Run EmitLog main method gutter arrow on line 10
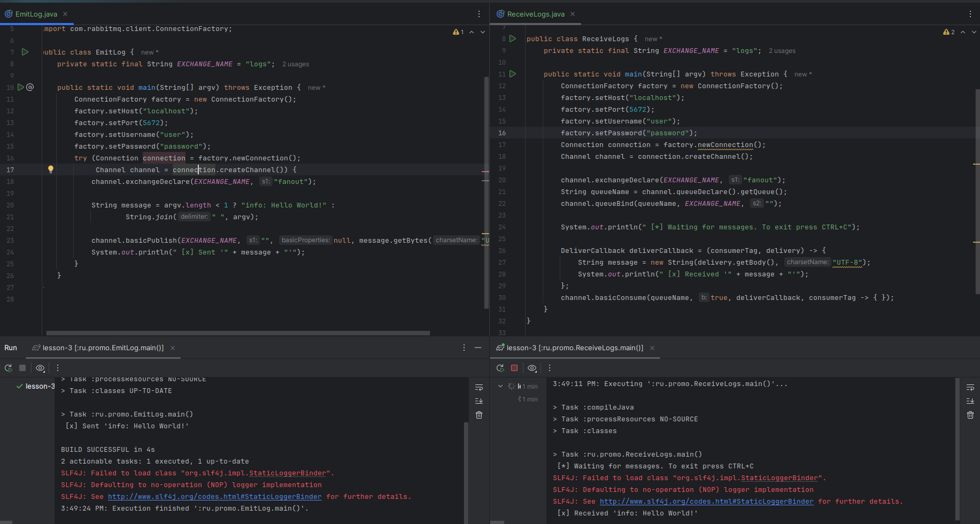The width and height of the screenshot is (980, 524). click(x=21, y=87)
